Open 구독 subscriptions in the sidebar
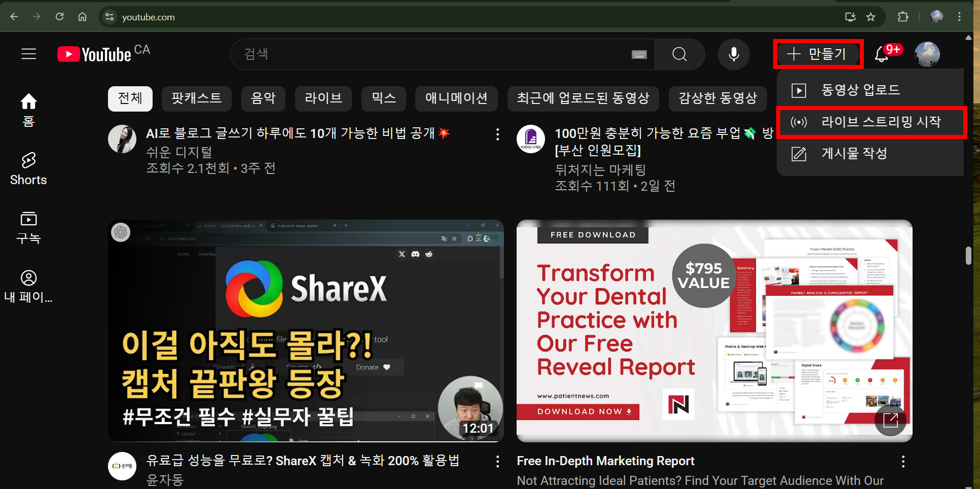Viewport: 980px width, 489px height. coord(28,228)
